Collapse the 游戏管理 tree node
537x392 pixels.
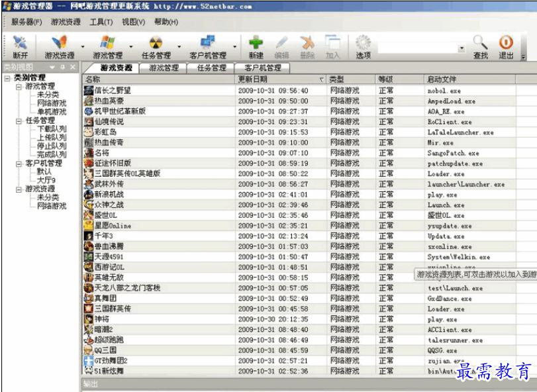[19, 87]
